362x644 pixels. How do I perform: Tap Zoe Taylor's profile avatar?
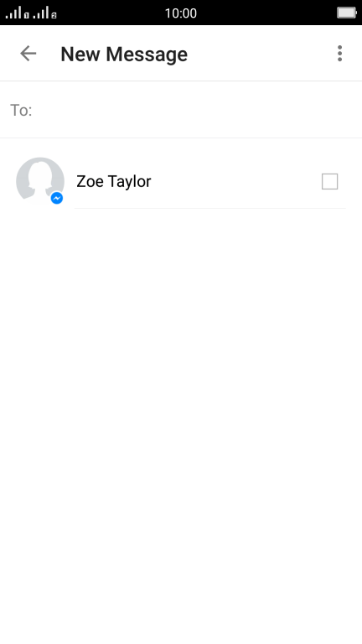40,181
